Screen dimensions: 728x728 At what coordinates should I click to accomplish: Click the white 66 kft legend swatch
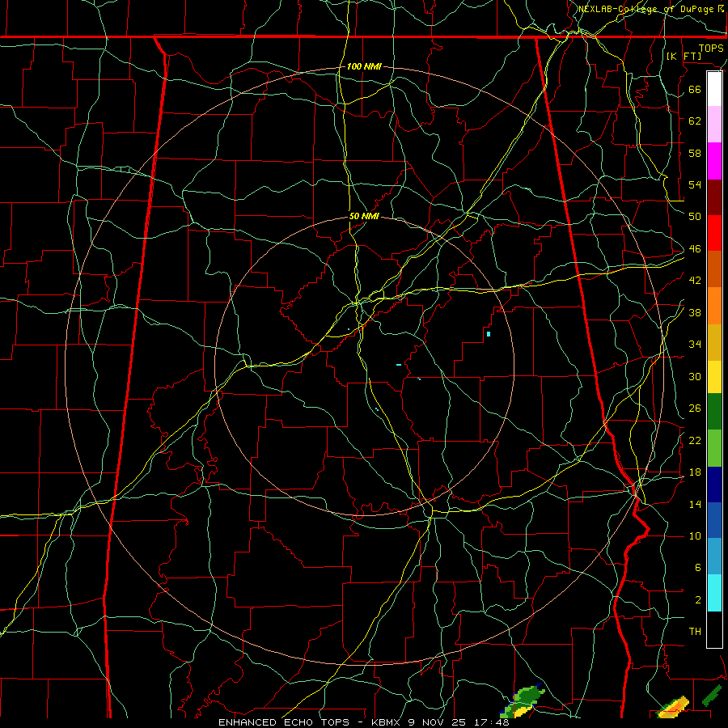(714, 89)
